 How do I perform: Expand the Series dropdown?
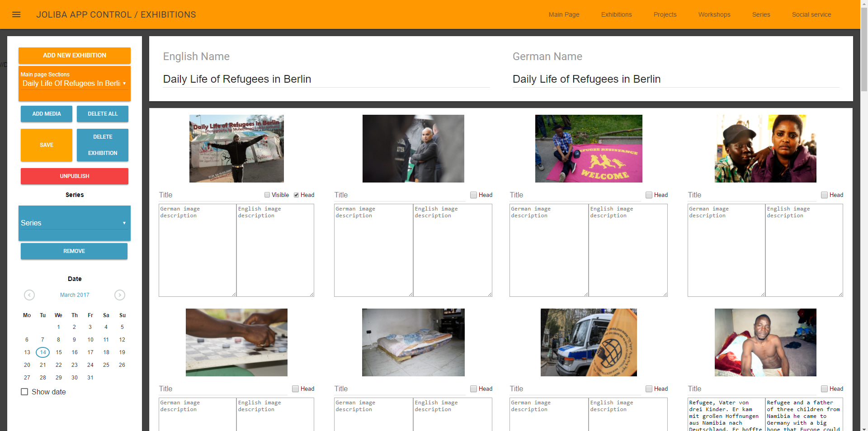point(75,223)
